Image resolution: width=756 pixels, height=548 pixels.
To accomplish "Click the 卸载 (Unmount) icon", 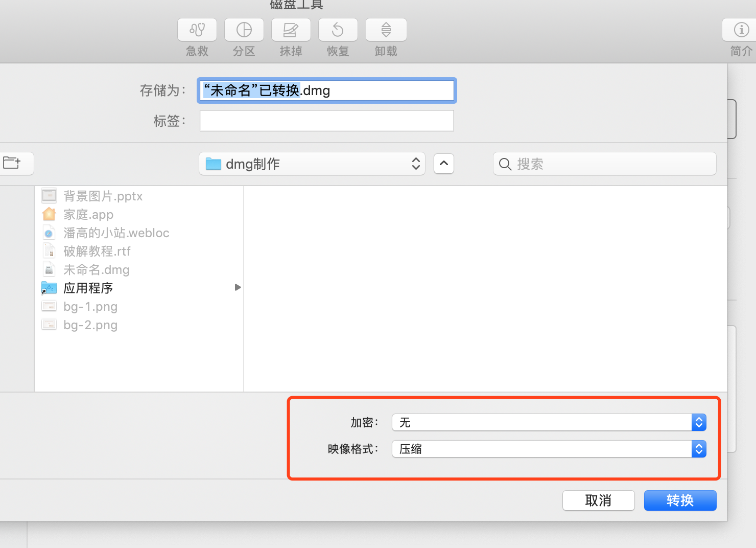I will 386,30.
